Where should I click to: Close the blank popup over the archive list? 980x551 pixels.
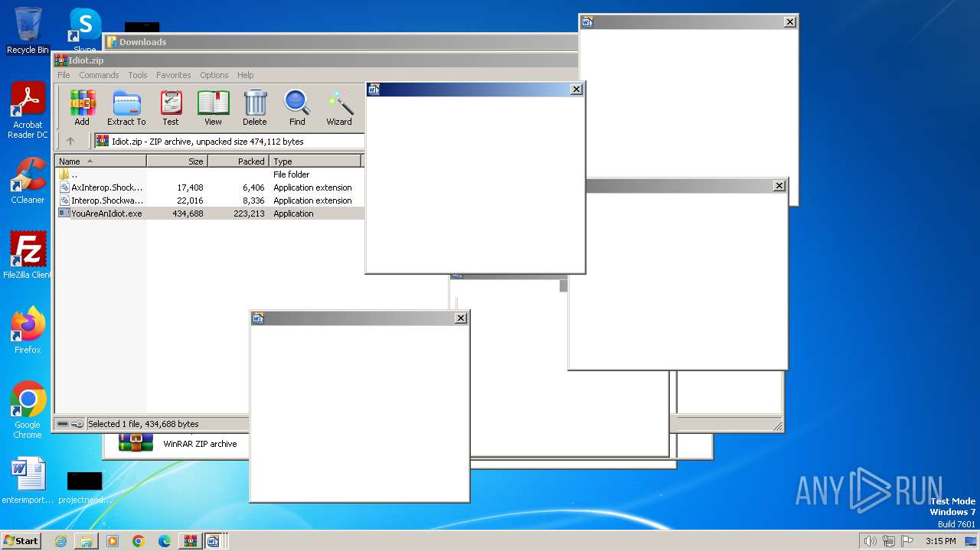coord(577,90)
